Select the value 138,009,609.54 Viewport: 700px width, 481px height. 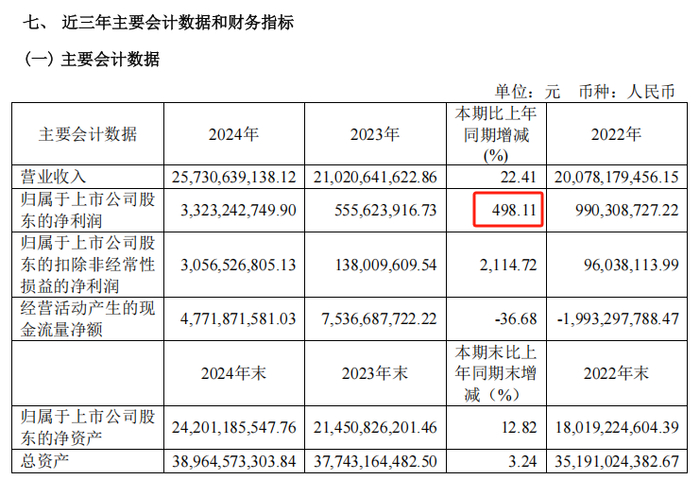point(386,265)
